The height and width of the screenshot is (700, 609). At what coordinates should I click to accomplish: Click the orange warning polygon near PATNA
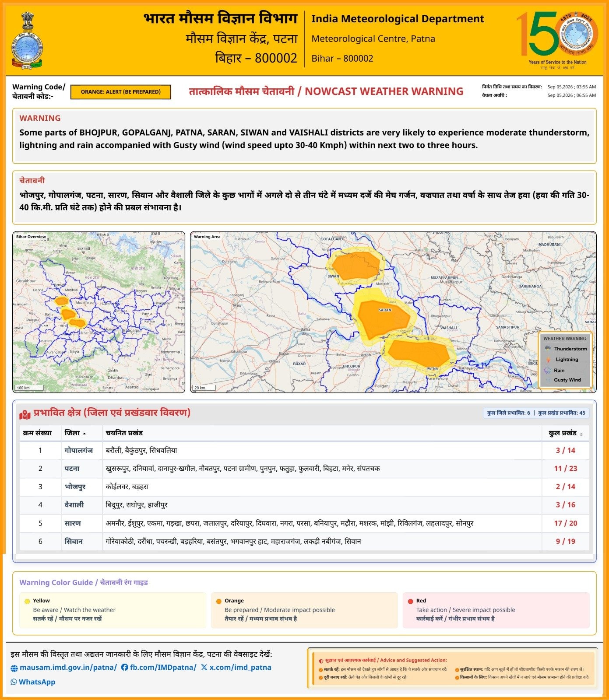[x=419, y=353]
